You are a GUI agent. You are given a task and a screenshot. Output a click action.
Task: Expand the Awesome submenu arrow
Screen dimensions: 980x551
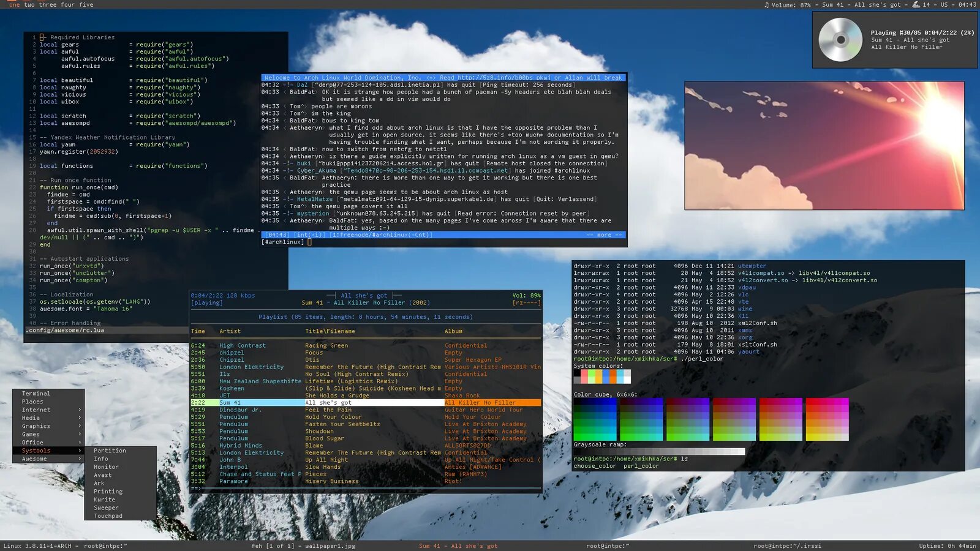pos(80,459)
